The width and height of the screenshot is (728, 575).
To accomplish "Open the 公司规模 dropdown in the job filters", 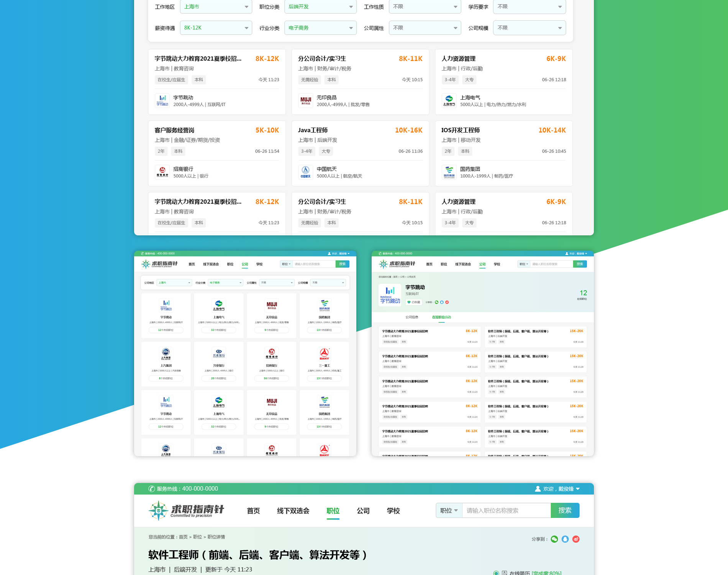I will pos(529,28).
